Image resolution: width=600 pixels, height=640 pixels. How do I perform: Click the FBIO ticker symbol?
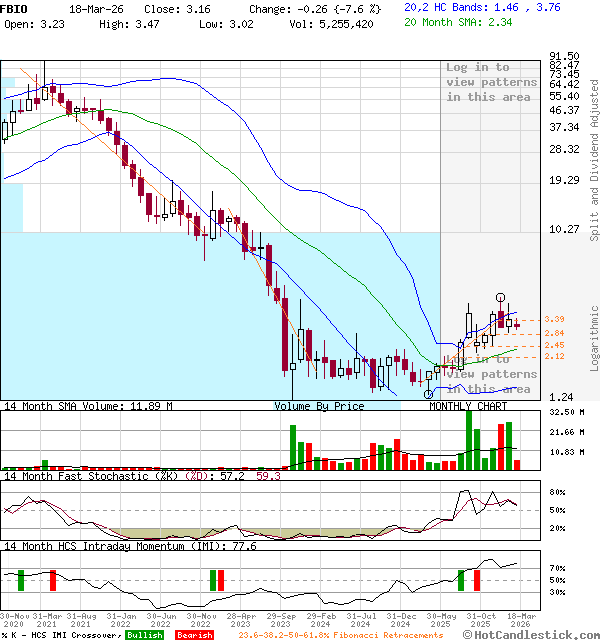coord(14,6)
